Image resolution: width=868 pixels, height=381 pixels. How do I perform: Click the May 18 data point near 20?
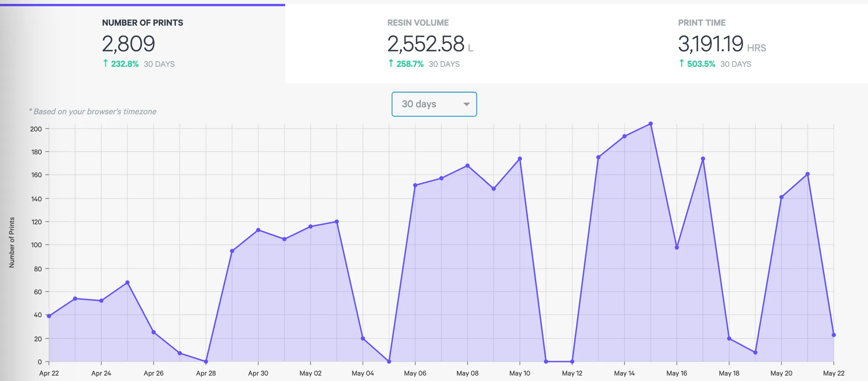click(729, 339)
